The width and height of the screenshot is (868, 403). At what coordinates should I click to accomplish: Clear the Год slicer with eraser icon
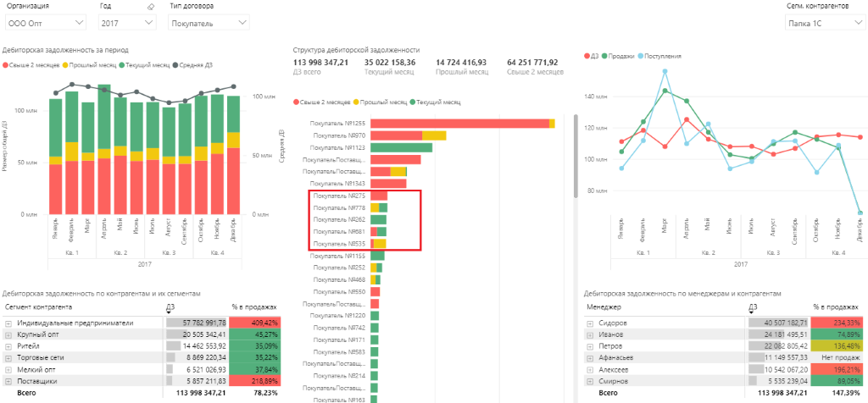pyautogui.click(x=150, y=7)
